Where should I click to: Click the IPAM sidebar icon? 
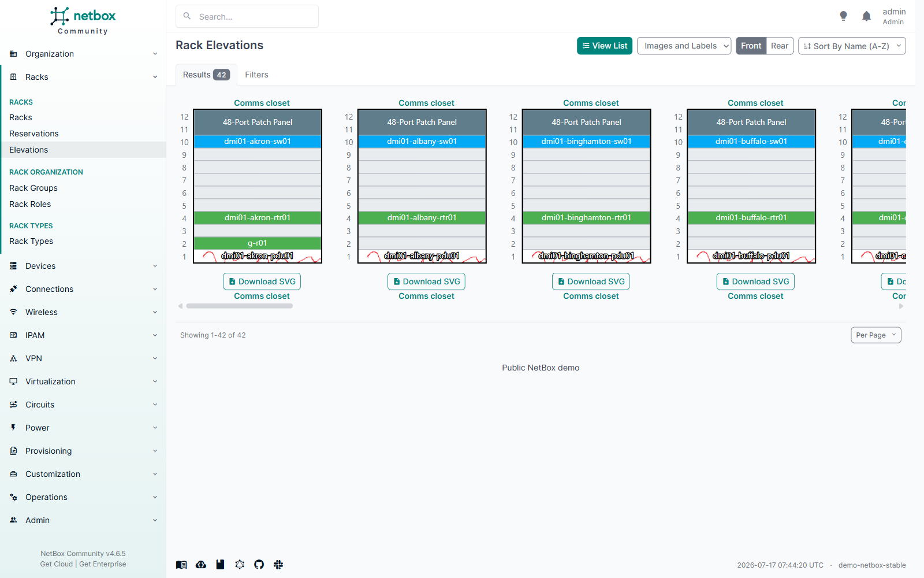tap(13, 335)
